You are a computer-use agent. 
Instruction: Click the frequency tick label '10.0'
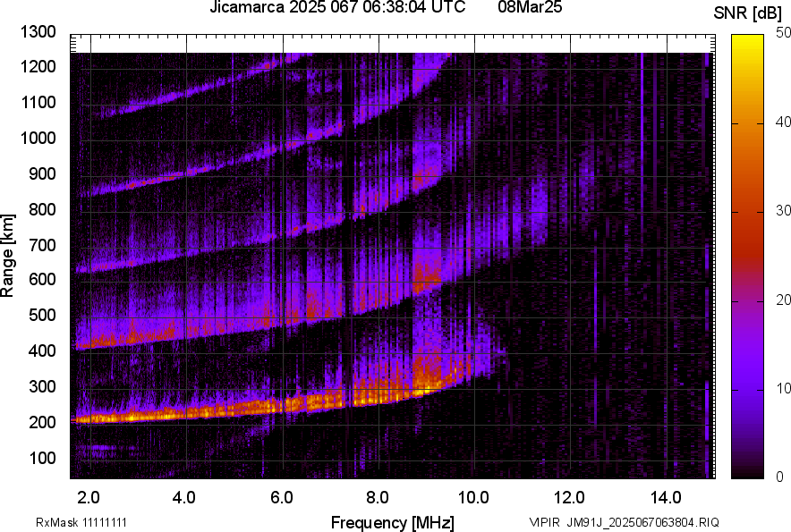[473, 498]
